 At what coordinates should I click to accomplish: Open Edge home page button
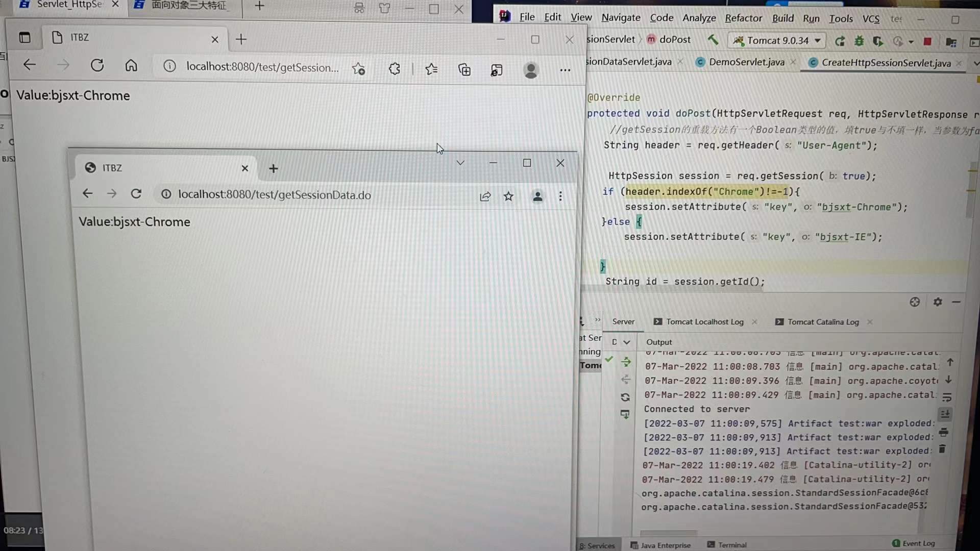131,65
